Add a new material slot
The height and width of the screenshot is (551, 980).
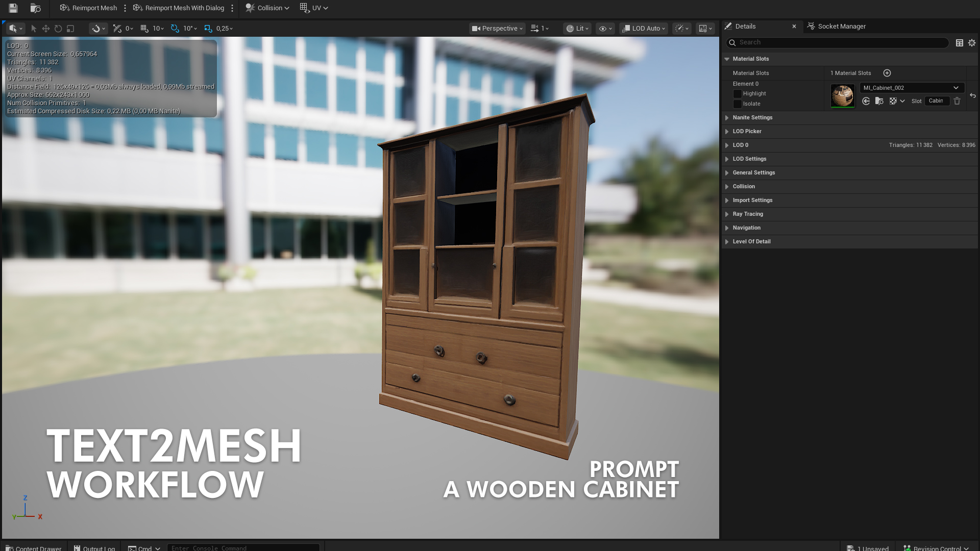coord(887,73)
